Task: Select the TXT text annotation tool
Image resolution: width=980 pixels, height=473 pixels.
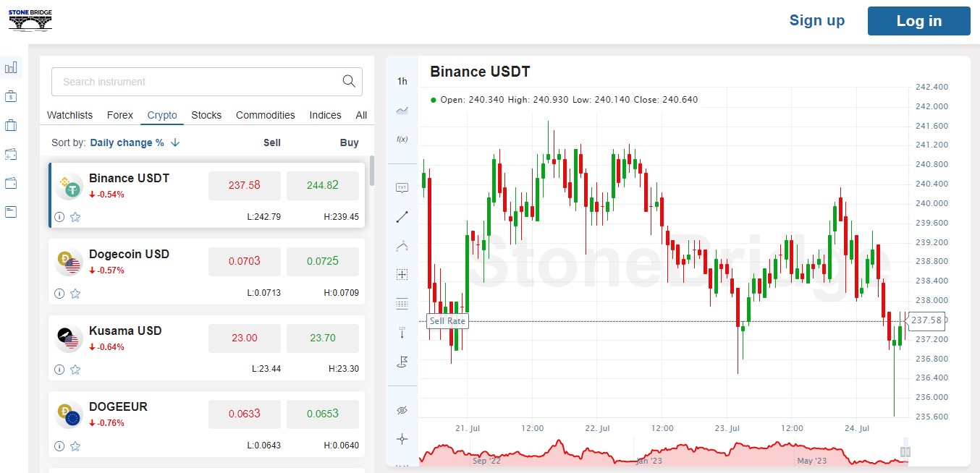Action: [402, 188]
